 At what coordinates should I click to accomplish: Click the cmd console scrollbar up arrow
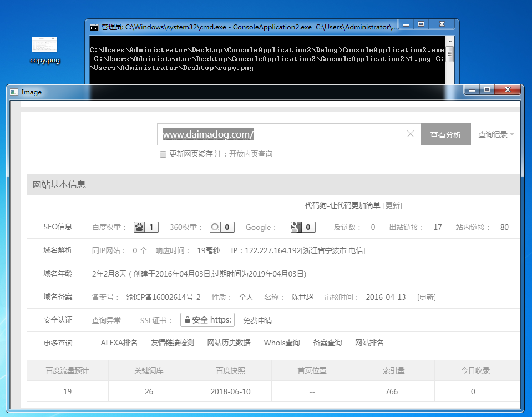click(x=449, y=41)
